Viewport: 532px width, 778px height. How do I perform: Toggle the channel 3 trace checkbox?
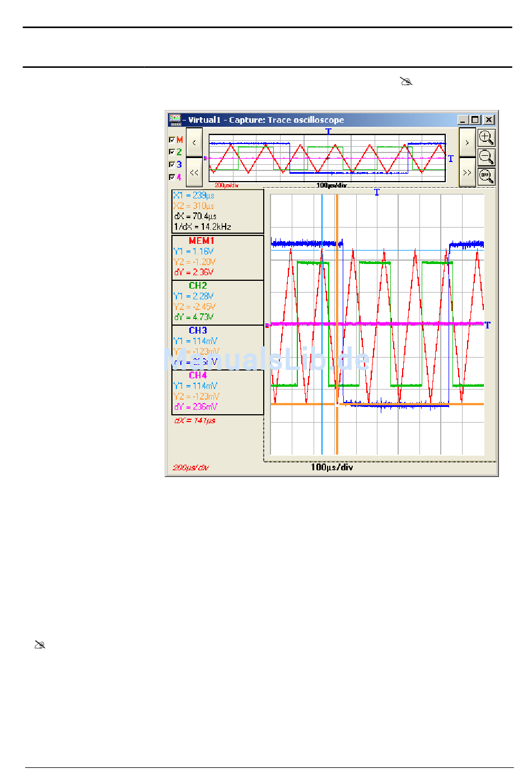171,164
